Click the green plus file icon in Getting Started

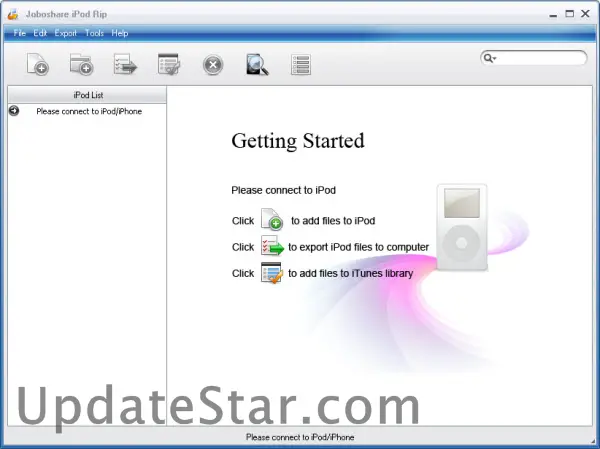[x=272, y=219]
